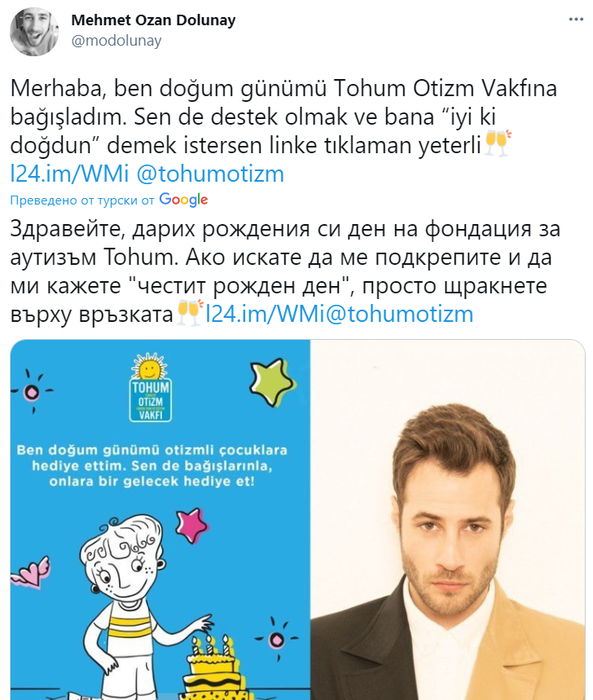Click the champagne glasses emoji in translated text
This screenshot has height=700, width=593.
190,313
